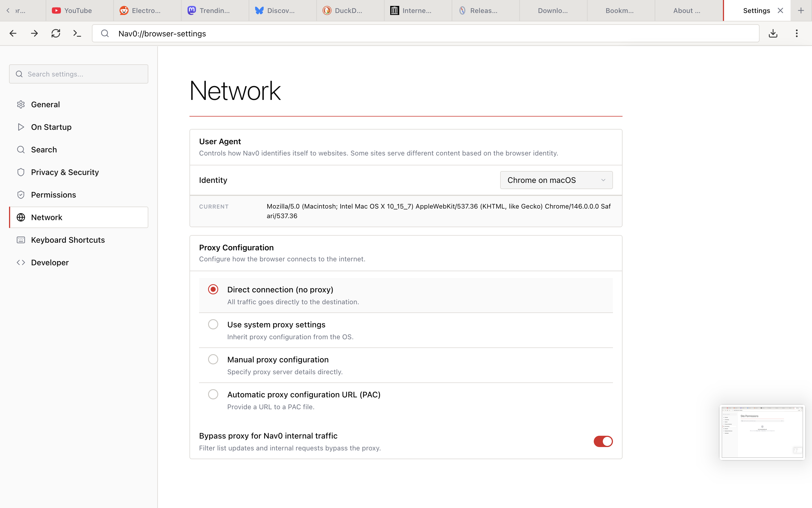
Task: Open the console terminal icon in toolbar
Action: 77,33
